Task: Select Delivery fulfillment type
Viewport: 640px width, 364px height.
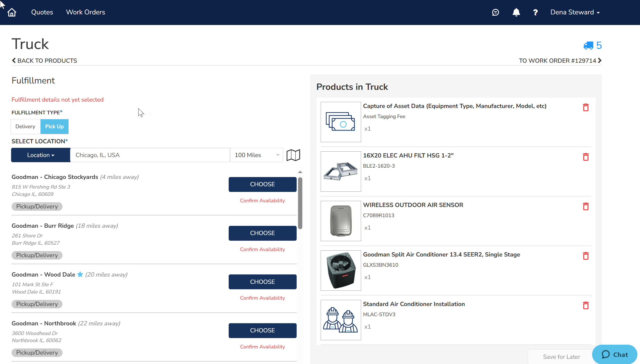Action: point(25,127)
